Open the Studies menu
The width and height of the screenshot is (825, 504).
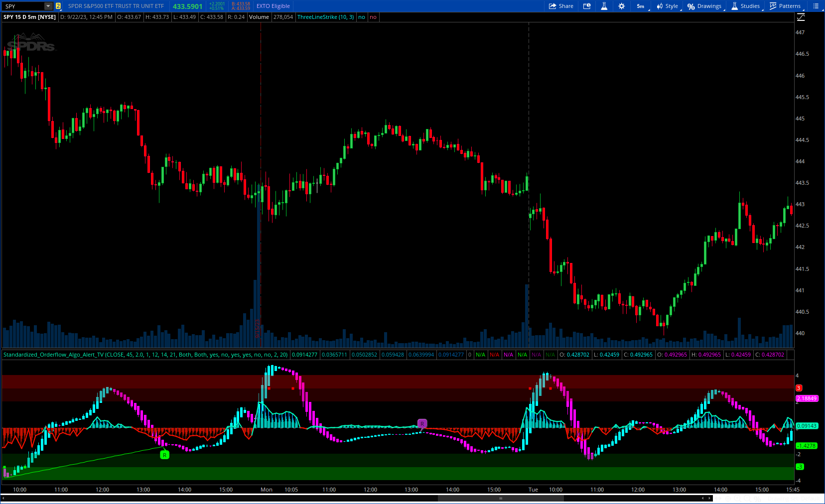coord(746,6)
